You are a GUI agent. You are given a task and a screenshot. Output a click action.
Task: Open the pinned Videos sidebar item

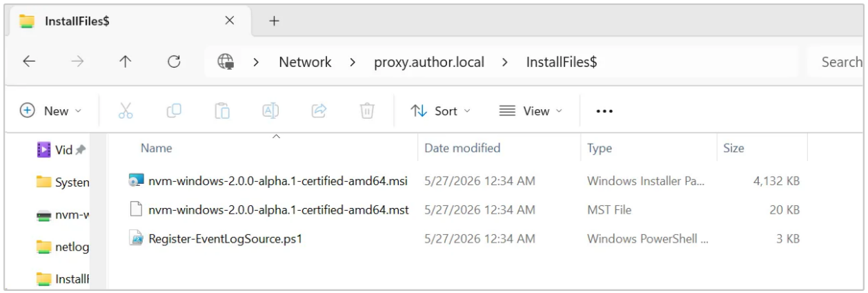pos(63,149)
